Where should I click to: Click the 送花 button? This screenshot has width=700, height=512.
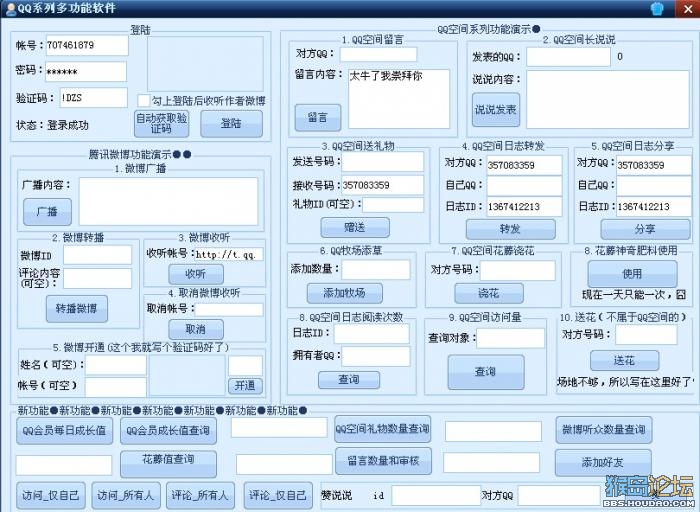pos(625,361)
